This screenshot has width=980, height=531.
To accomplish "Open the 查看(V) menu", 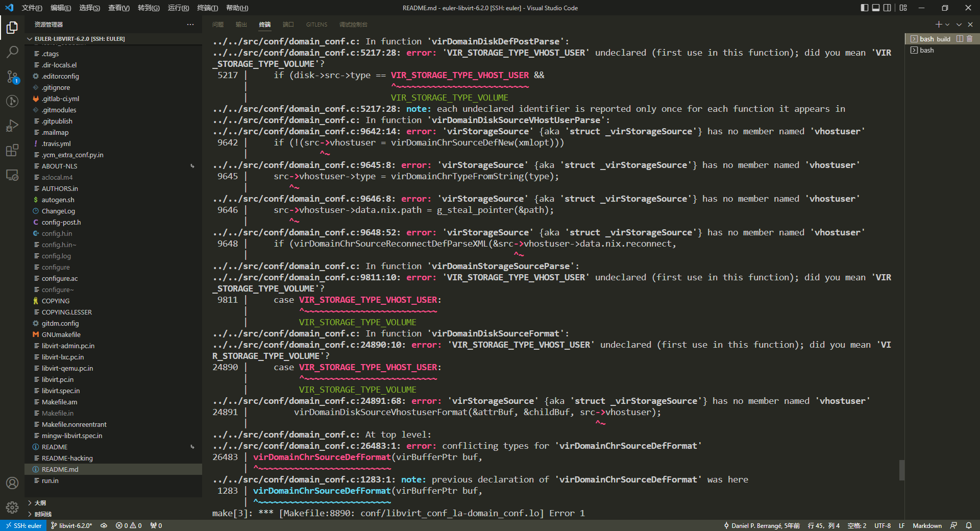I will click(119, 8).
